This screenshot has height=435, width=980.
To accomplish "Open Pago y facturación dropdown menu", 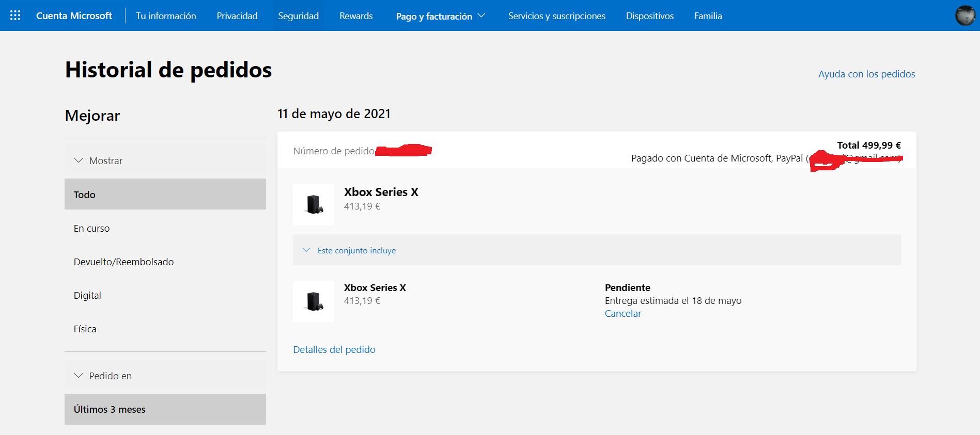I will [441, 16].
